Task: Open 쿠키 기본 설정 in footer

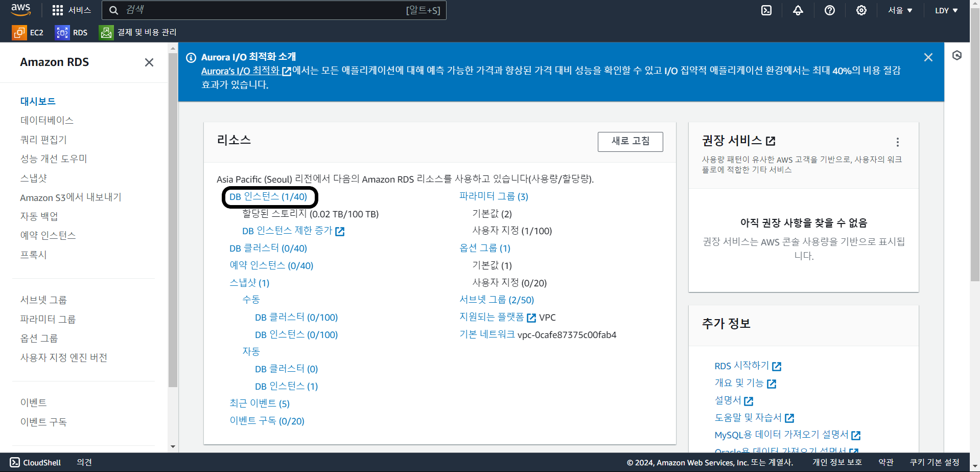Action: (935, 462)
